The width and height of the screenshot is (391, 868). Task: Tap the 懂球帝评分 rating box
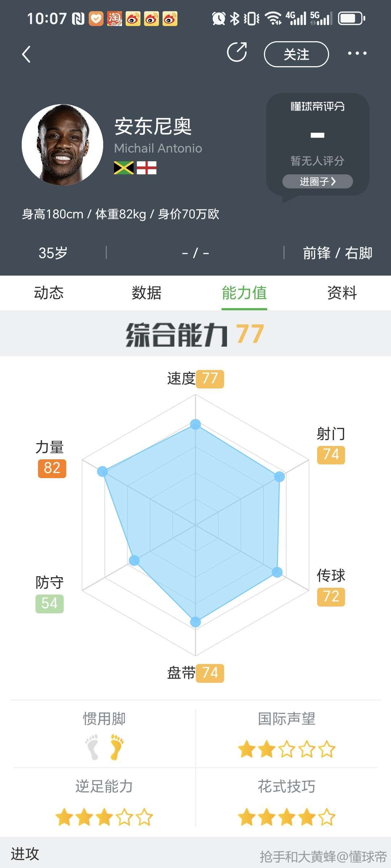(x=318, y=145)
